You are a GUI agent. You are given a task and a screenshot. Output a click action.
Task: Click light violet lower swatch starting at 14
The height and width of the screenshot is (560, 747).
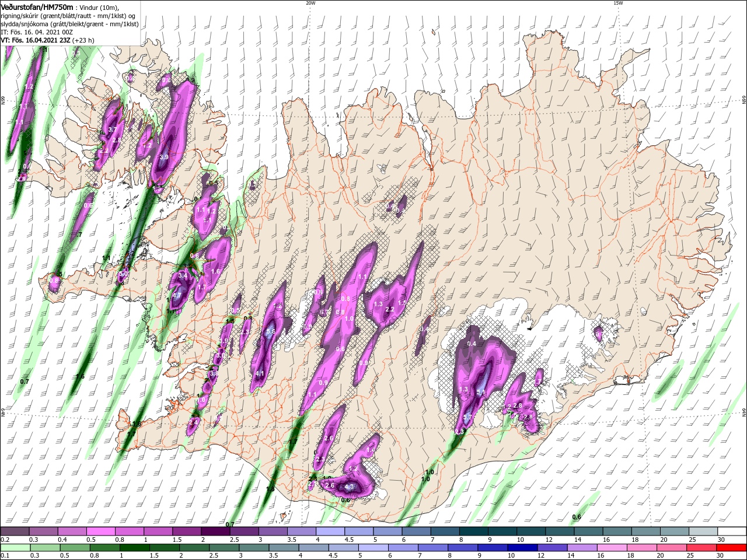click(582, 548)
